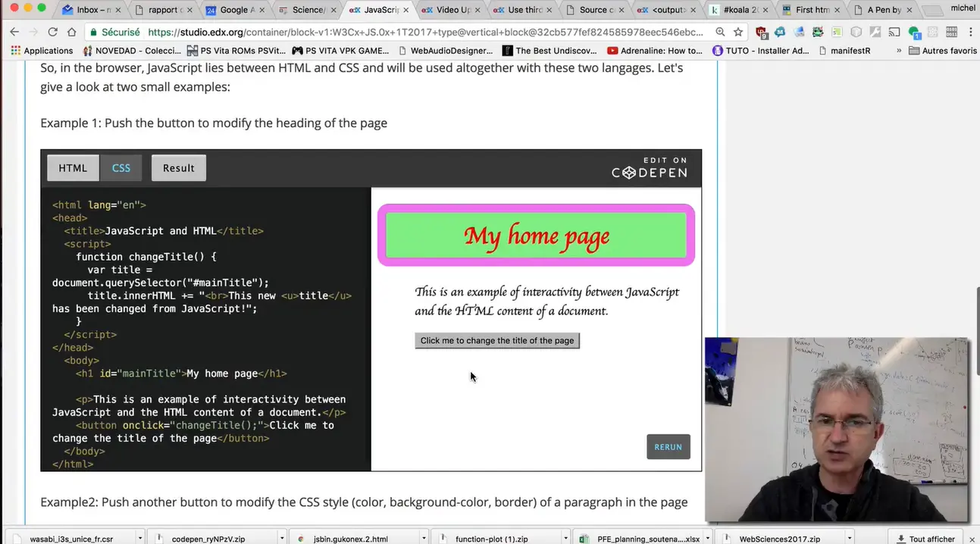
Task: Expand the PFE_planning_soutena xlsx download options arrow
Action: 709,539
